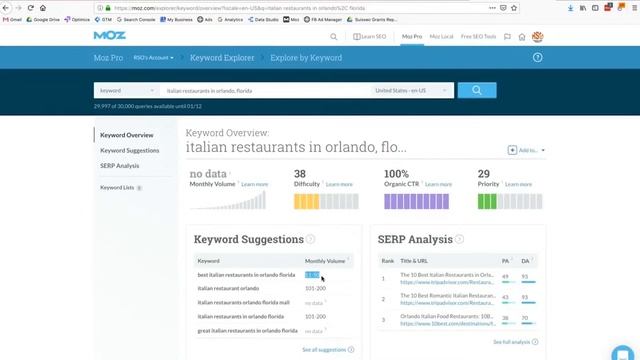Open Free SEO Tools header item

(478, 36)
